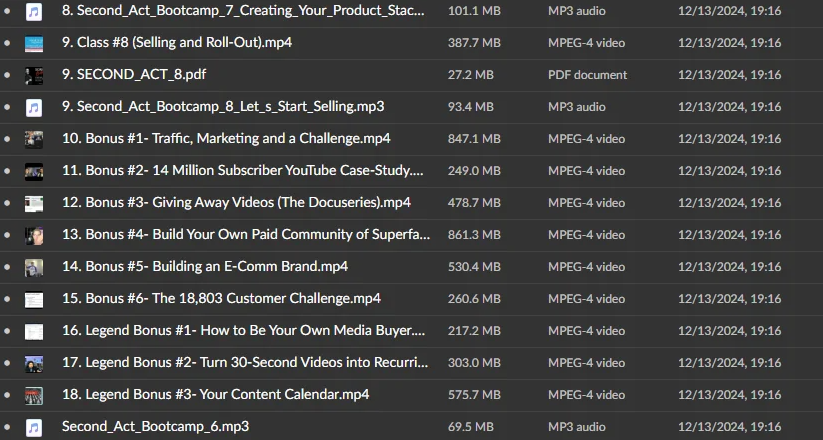Click the thumbnail for Bonus #4 Paid Community video
Viewport: 823px width, 440px height.
34,235
